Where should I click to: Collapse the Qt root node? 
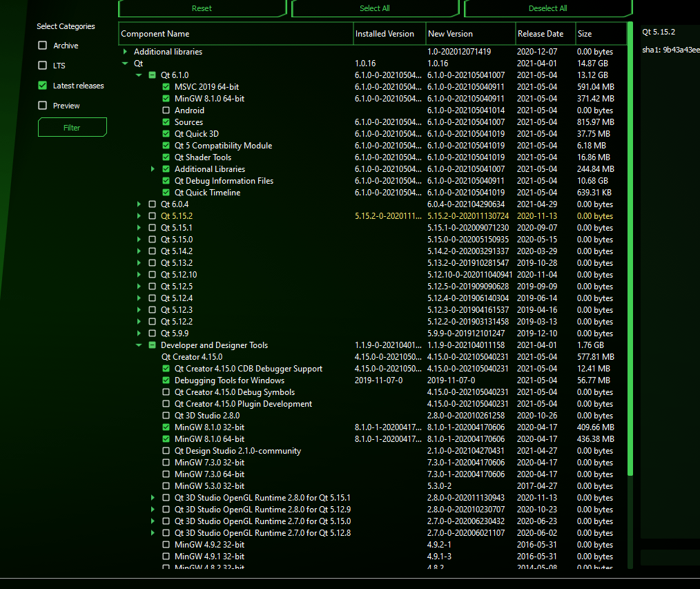click(x=125, y=64)
